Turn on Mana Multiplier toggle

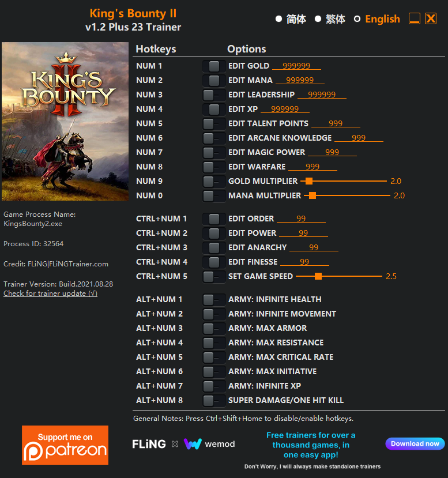click(214, 195)
